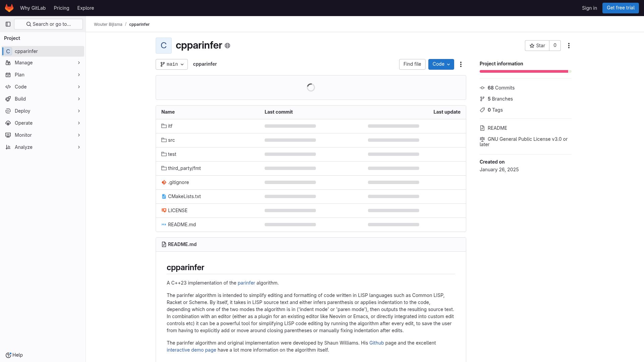Open the main branch selector dropdown
This screenshot has width=644, height=362.
point(172,64)
